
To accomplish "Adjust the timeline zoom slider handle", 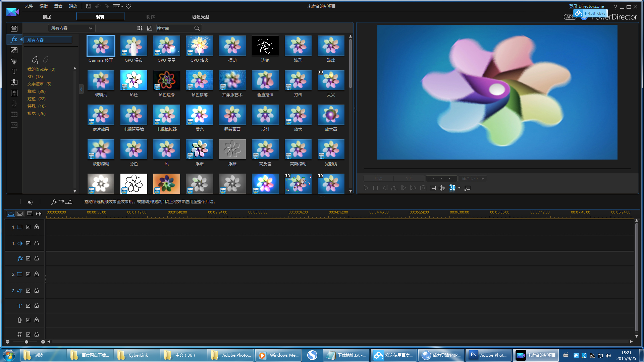I will click(26, 342).
